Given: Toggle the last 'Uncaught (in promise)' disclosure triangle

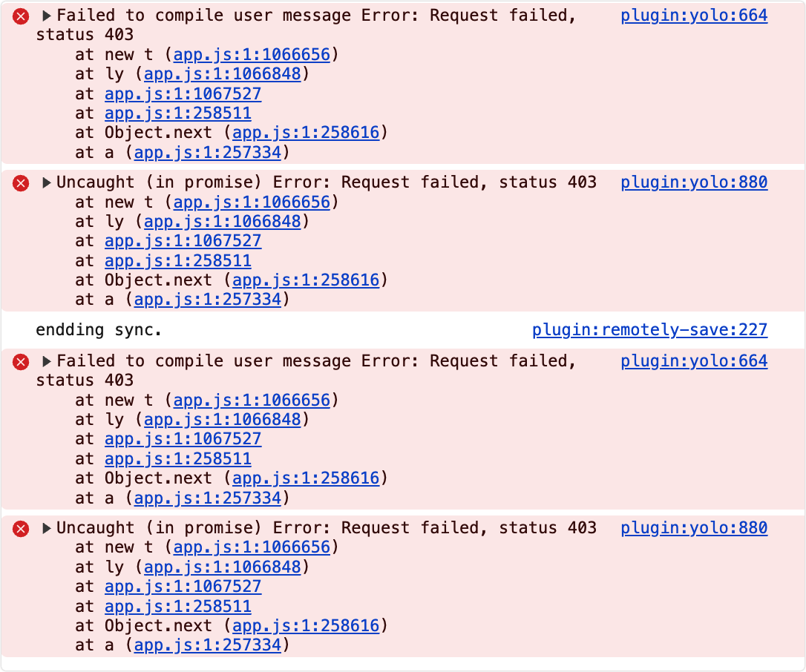Looking at the screenshot, I should pos(46,528).
